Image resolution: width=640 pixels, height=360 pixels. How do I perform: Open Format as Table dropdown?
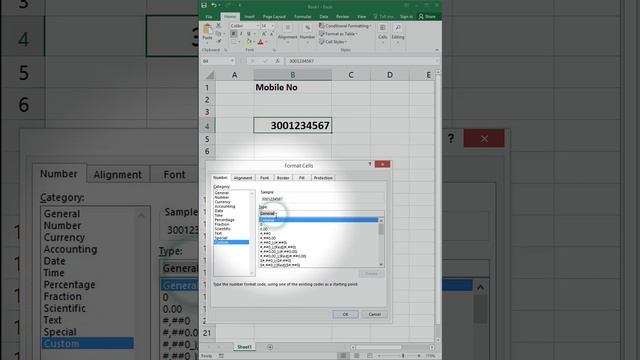pyautogui.click(x=338, y=34)
